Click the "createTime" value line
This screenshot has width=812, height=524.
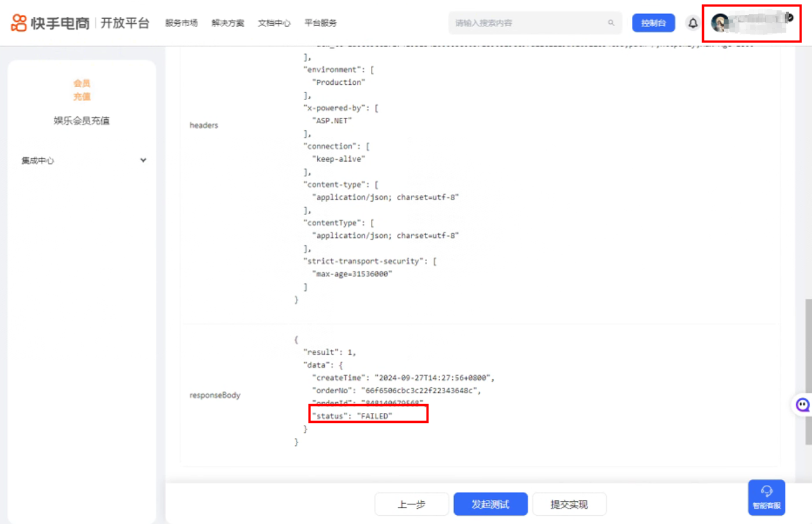pos(403,377)
